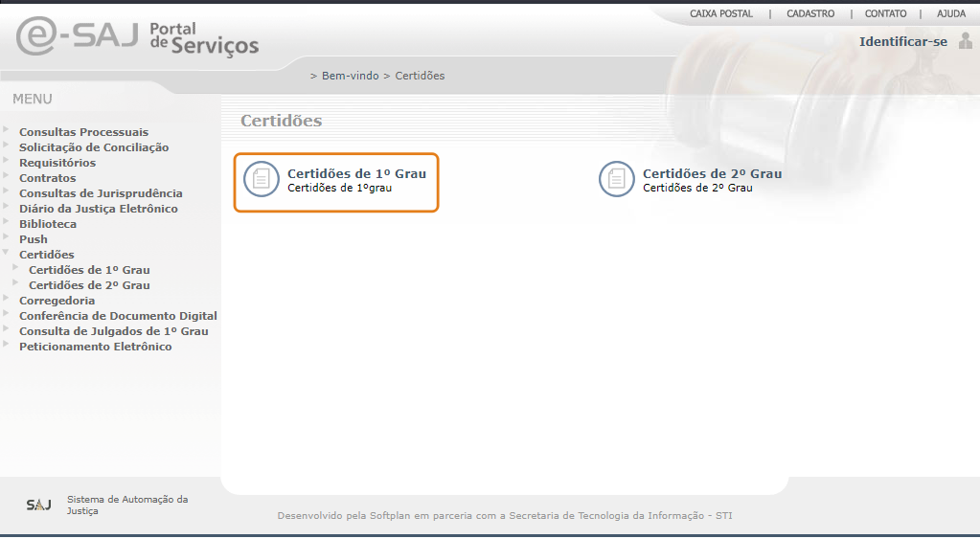This screenshot has width=980, height=539.
Task: Collapse the Certidões menu arrow
Action: click(7, 253)
